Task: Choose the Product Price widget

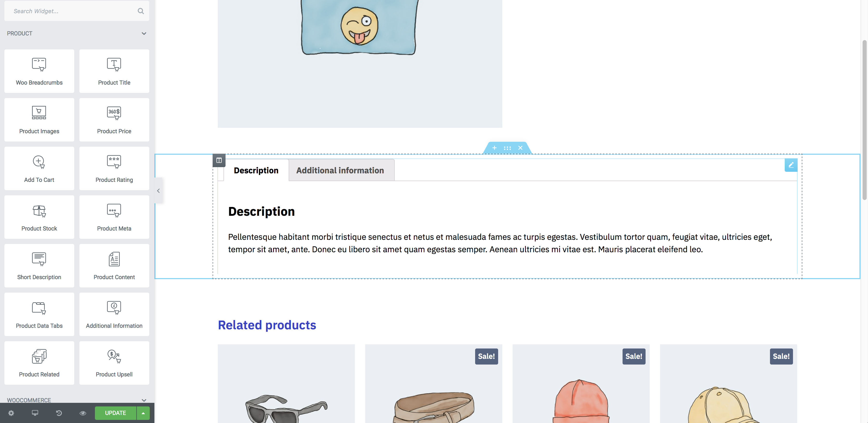Action: tap(114, 120)
